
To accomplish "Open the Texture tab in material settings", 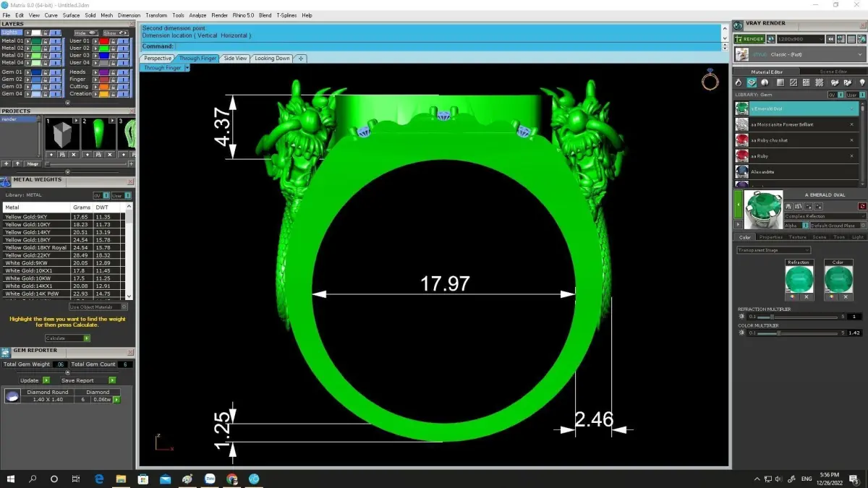I will click(797, 237).
